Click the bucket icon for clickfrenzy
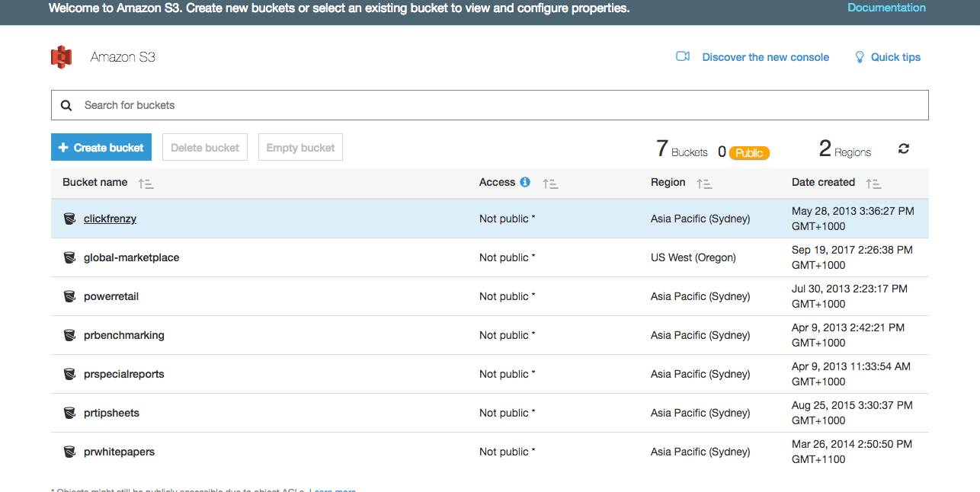The width and height of the screenshot is (980, 492). point(69,219)
